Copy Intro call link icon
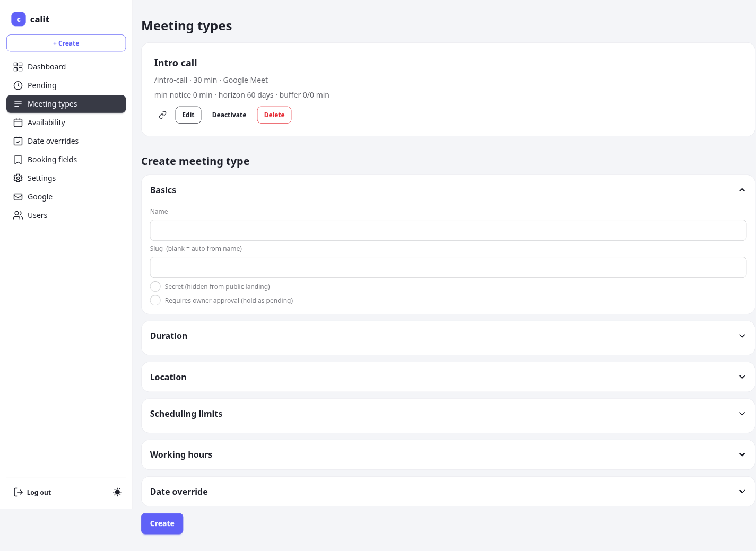The height and width of the screenshot is (551, 756). (x=163, y=115)
